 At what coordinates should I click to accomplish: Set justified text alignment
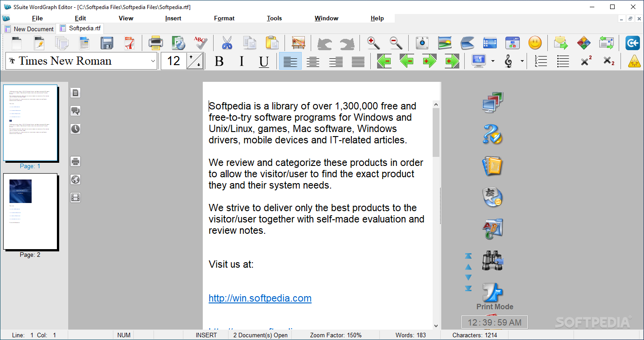point(358,61)
